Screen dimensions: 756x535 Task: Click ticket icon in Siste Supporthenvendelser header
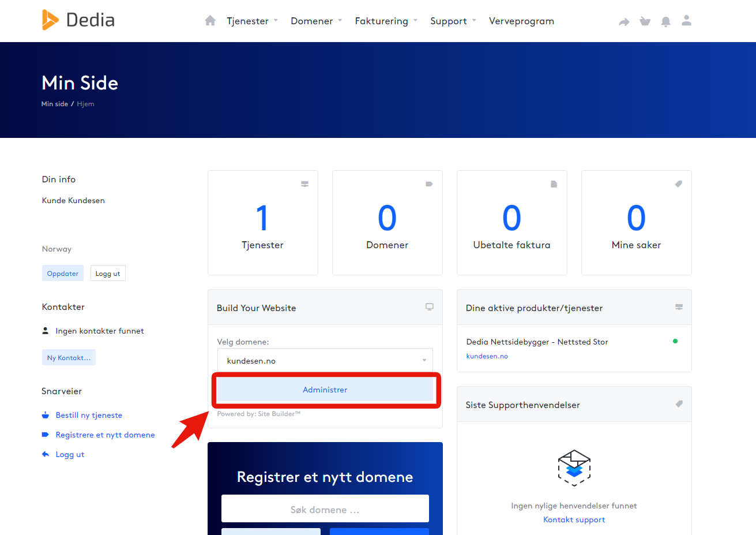[x=679, y=404]
